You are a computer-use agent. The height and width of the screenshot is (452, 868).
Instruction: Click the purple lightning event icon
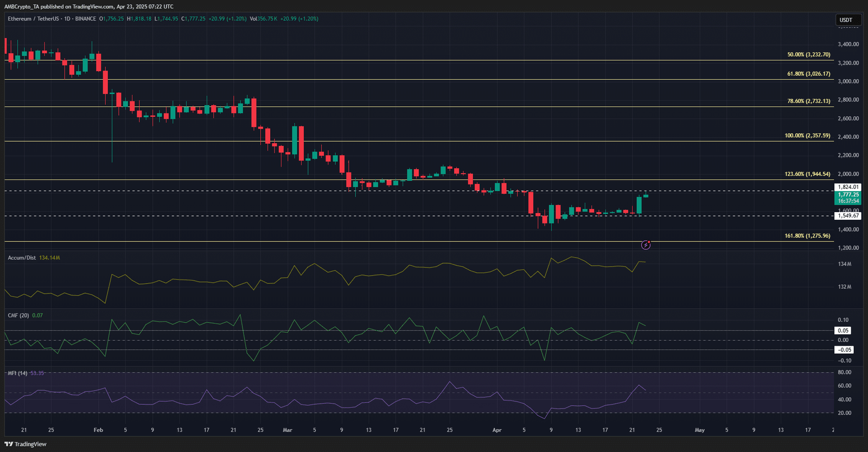(646, 245)
